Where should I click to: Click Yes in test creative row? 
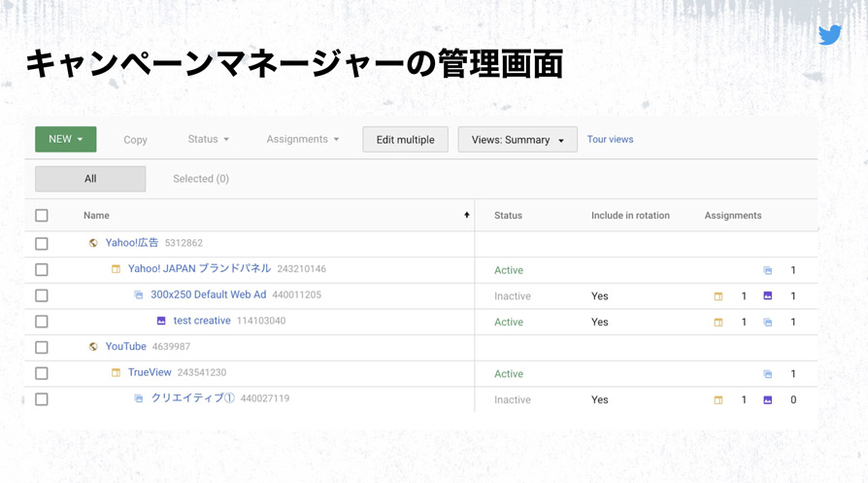click(599, 323)
